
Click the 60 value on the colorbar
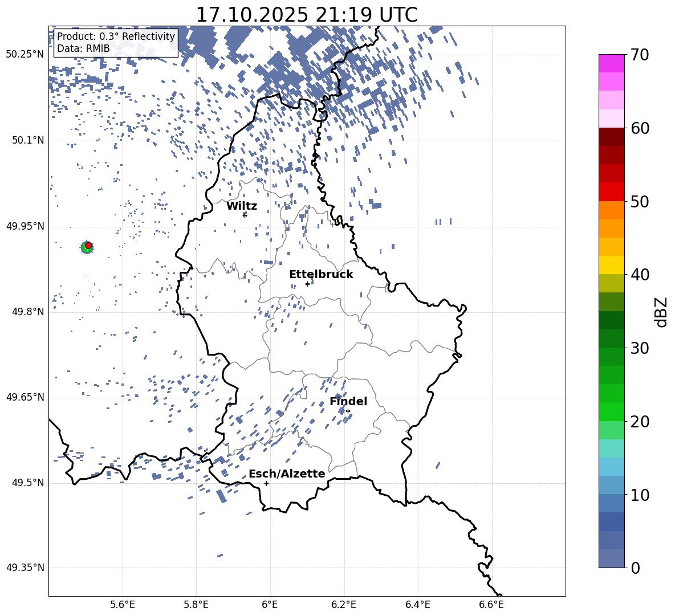click(640, 128)
